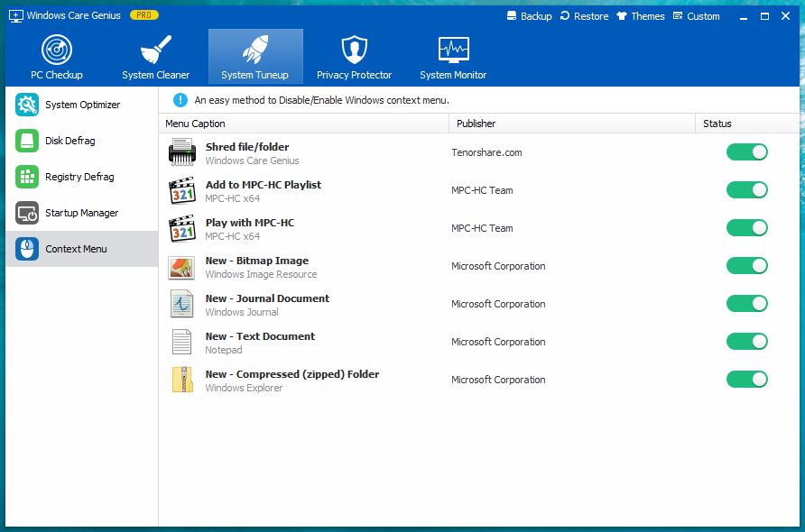The height and width of the screenshot is (532, 805).
Task: Click the Compressed zipped Folder icon
Action: tap(183, 380)
